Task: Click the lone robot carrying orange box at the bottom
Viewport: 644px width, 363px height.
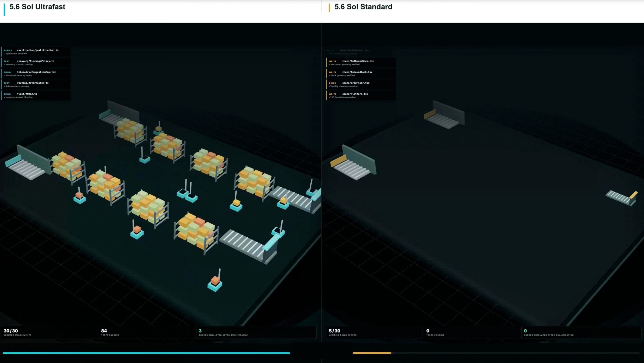Action: point(215,281)
